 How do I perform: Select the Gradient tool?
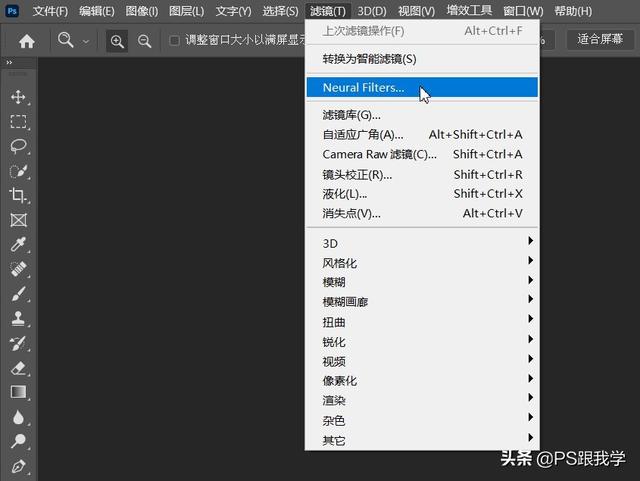tap(18, 392)
